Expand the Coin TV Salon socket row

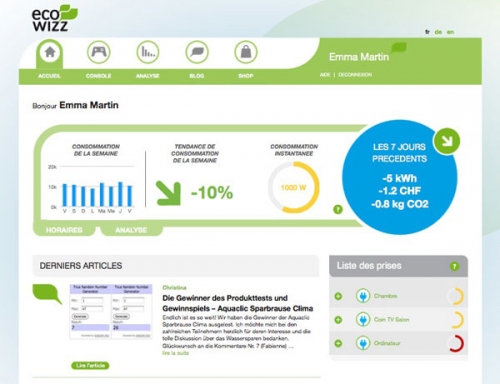click(338, 320)
